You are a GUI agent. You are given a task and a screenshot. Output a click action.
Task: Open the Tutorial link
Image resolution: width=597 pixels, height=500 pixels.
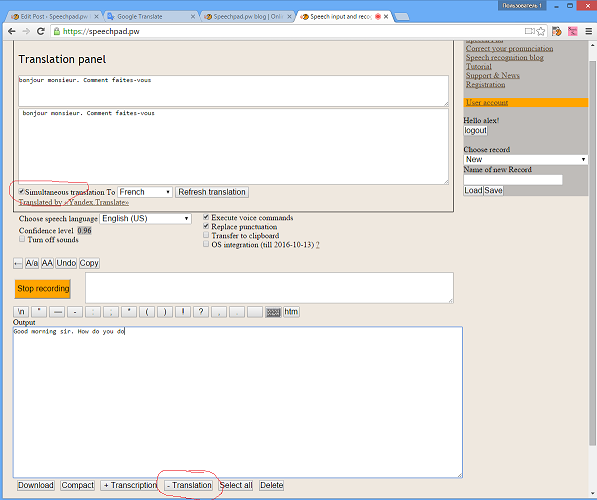(479, 66)
